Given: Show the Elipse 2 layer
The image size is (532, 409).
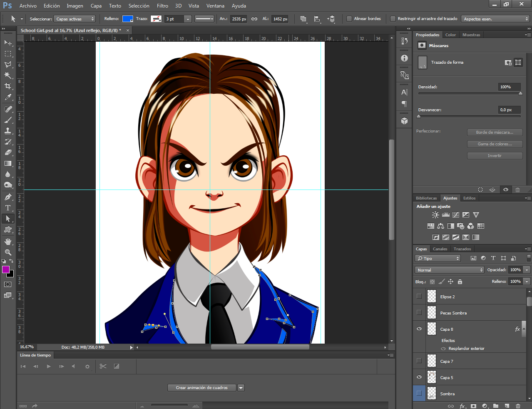Looking at the screenshot, I should [419, 297].
